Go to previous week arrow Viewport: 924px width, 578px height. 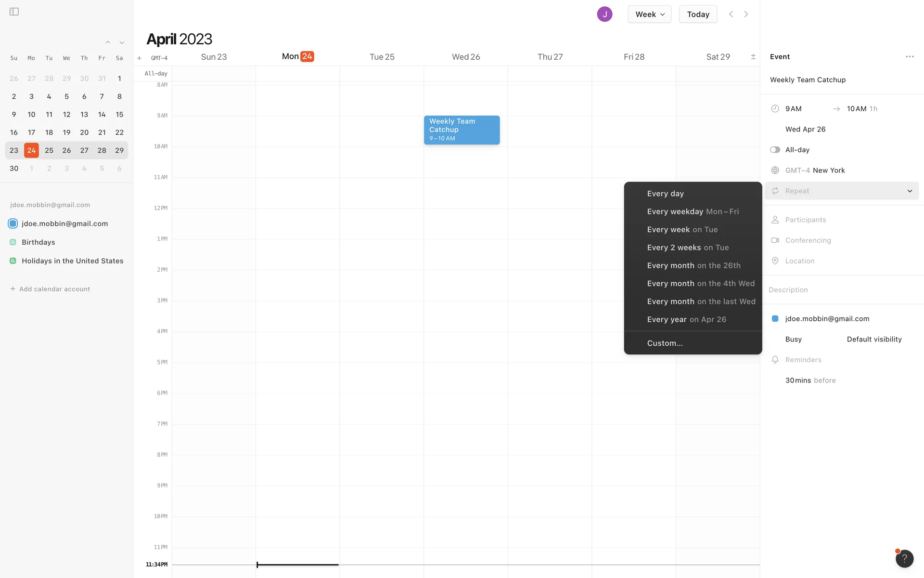tap(731, 14)
